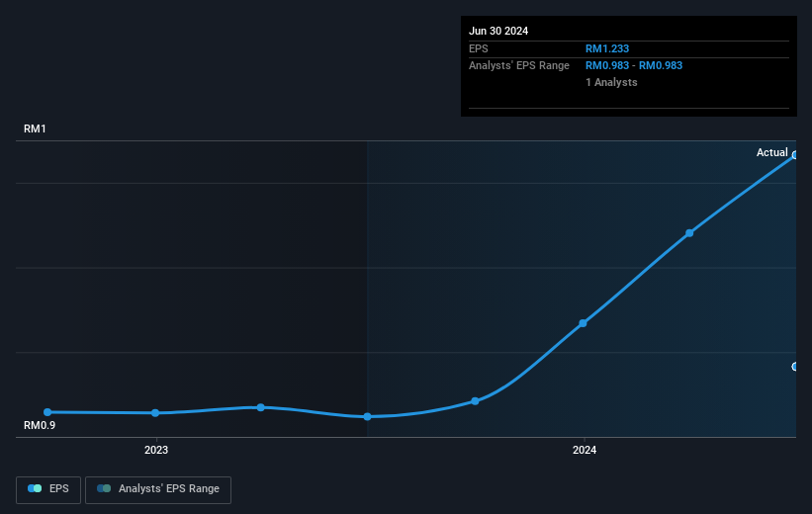812x514 pixels.
Task: Click the Analysts' EPS Range tooltip row label
Action: (519, 66)
